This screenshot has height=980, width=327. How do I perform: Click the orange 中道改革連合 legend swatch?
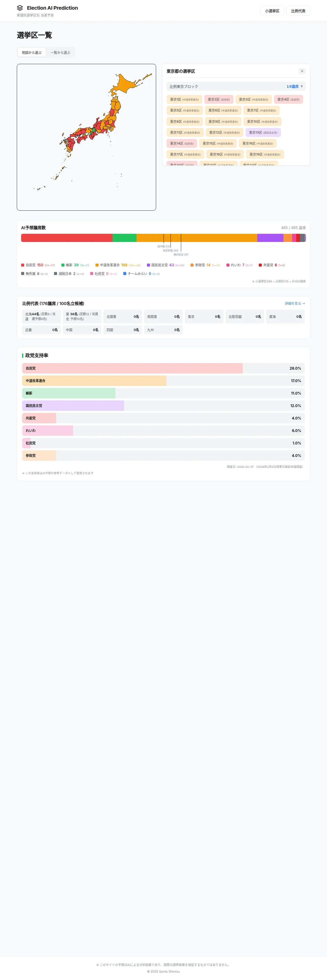97,265
